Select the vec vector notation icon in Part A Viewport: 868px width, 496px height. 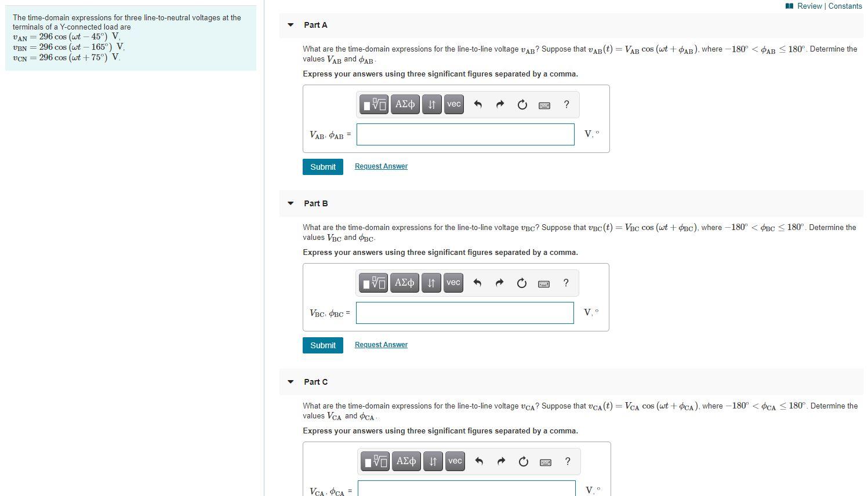[x=453, y=104]
